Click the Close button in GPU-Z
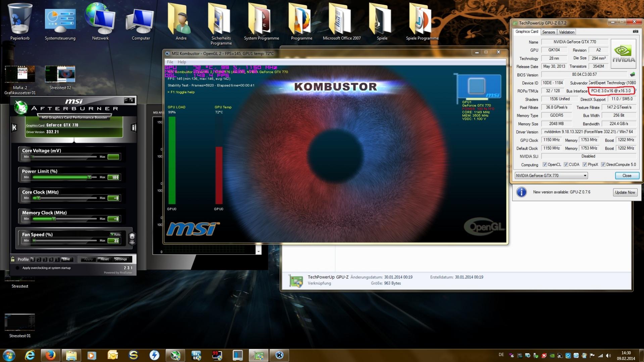This screenshot has height=362, width=644. click(x=627, y=175)
